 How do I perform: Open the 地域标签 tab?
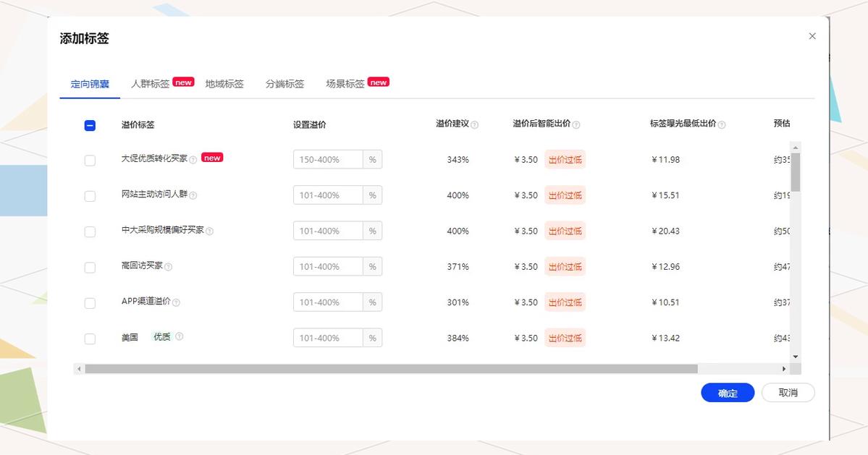click(x=226, y=84)
